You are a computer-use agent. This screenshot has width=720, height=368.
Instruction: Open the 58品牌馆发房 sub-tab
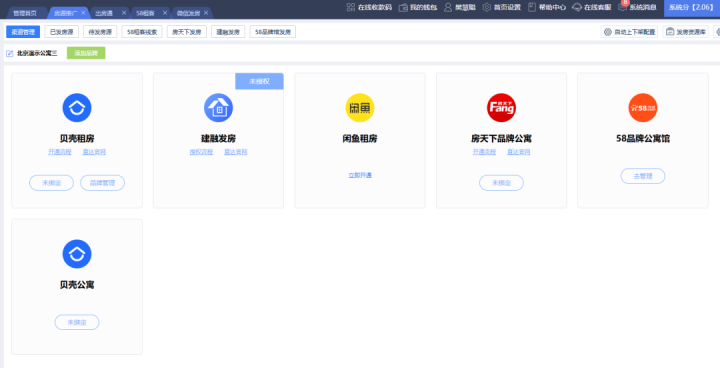coord(273,32)
